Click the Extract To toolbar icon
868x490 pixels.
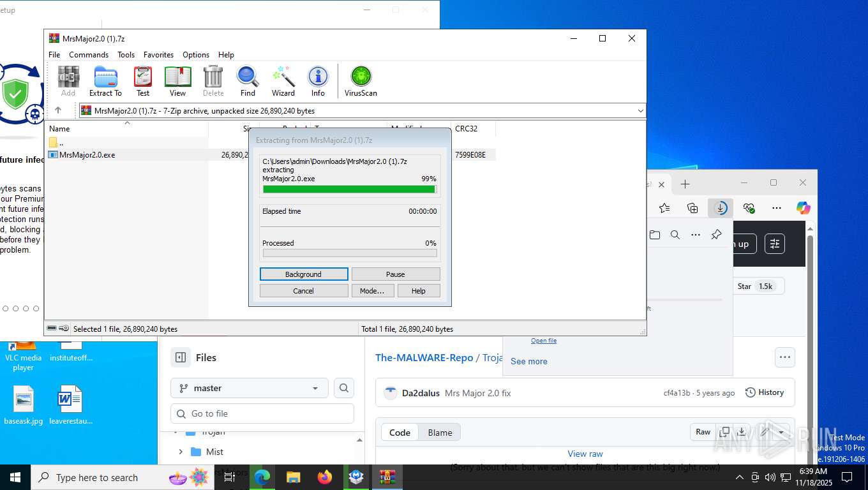pos(105,81)
